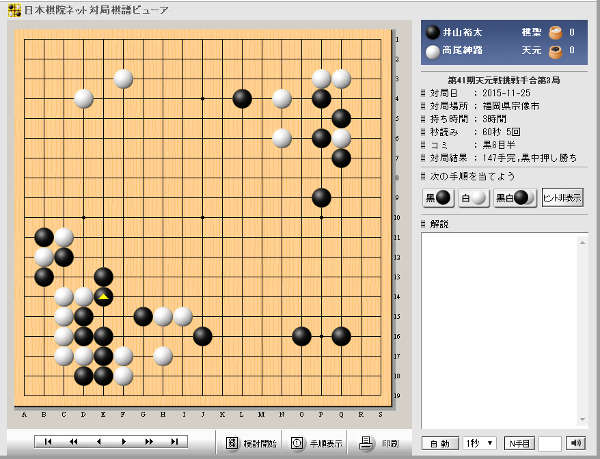
Task: Click the application icon in title bar
Action: (x=14, y=10)
